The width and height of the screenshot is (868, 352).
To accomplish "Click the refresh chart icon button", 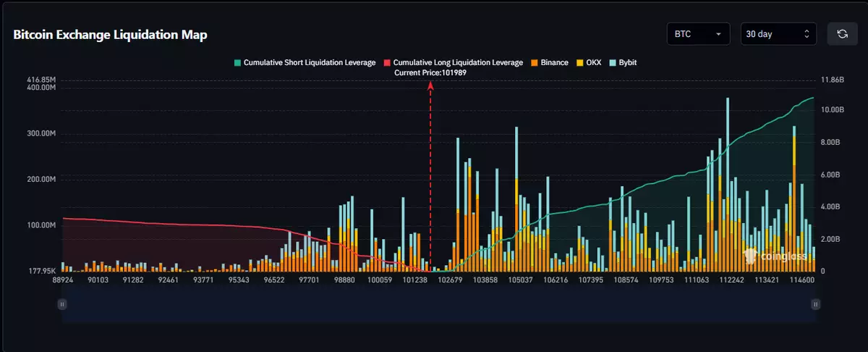I will [x=842, y=34].
